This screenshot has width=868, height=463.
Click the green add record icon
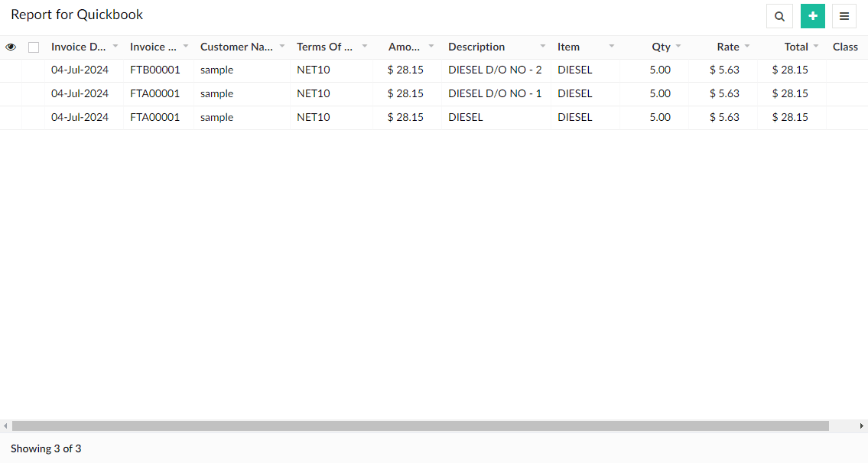point(812,16)
